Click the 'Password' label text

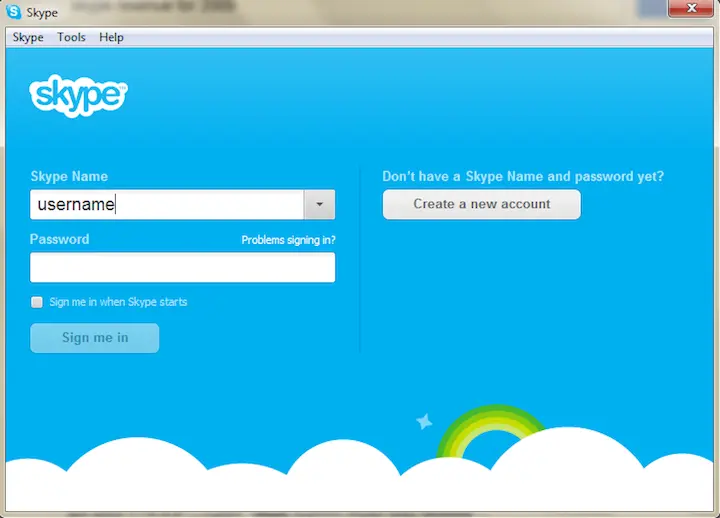point(60,239)
